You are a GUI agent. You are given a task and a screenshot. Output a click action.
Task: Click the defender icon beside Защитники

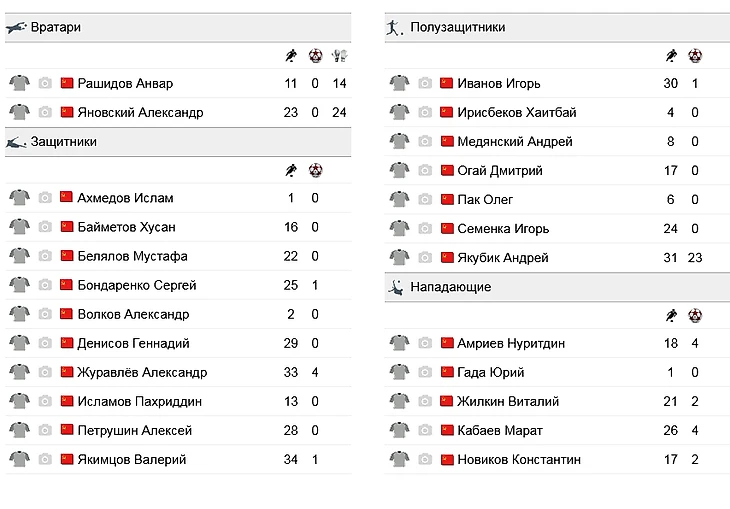[x=15, y=143]
